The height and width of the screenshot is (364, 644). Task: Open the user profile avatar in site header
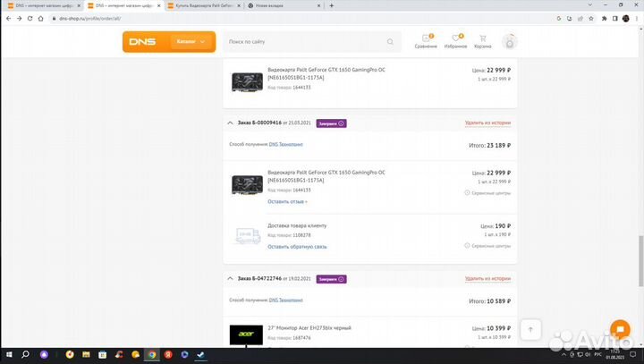(509, 41)
